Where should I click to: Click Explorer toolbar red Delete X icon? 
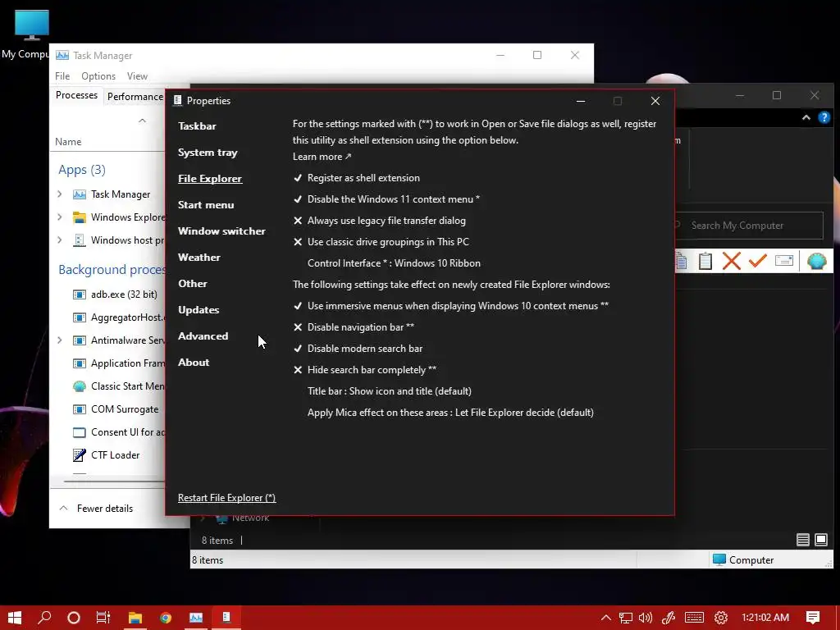tap(731, 262)
